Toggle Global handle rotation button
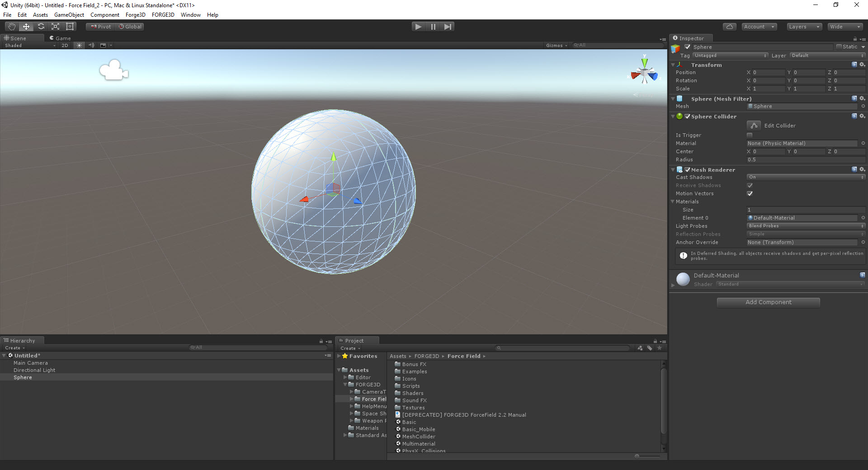Viewport: 868px width, 470px height. 130,27
